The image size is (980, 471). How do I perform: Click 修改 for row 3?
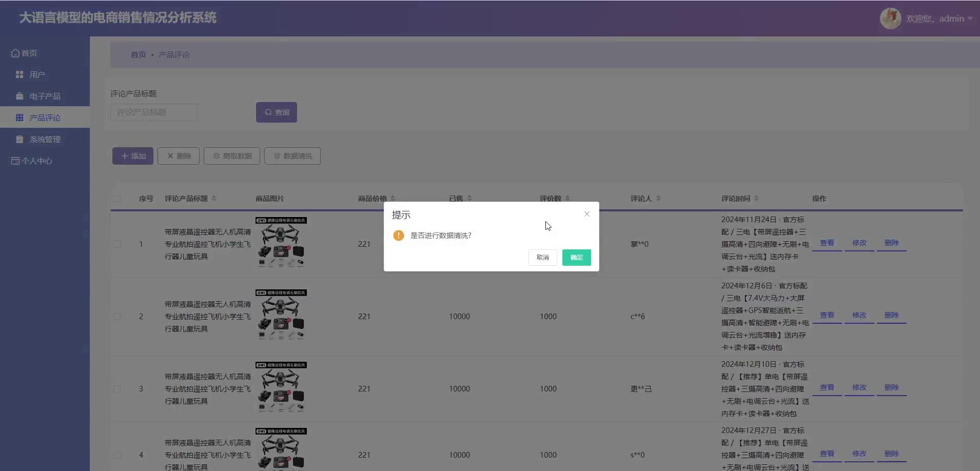tap(859, 387)
